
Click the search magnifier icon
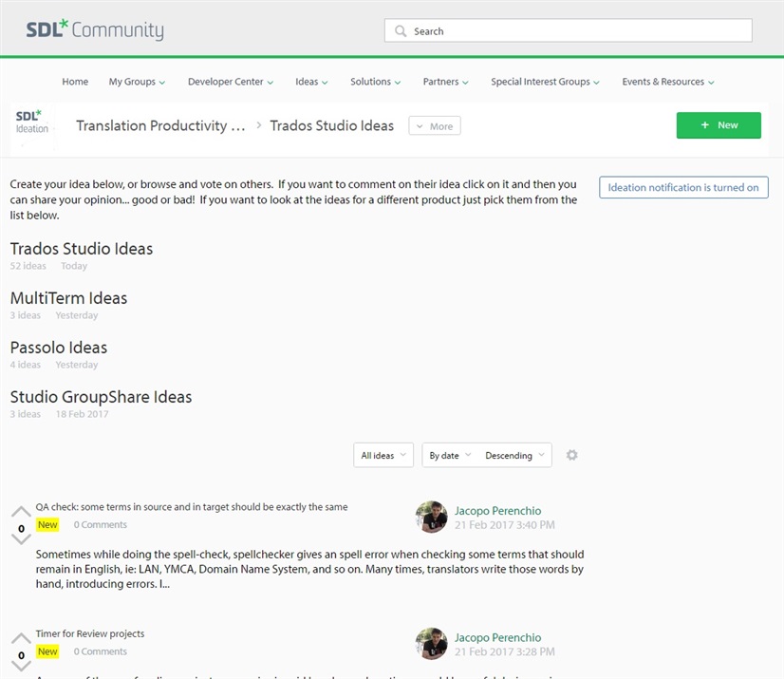(401, 31)
